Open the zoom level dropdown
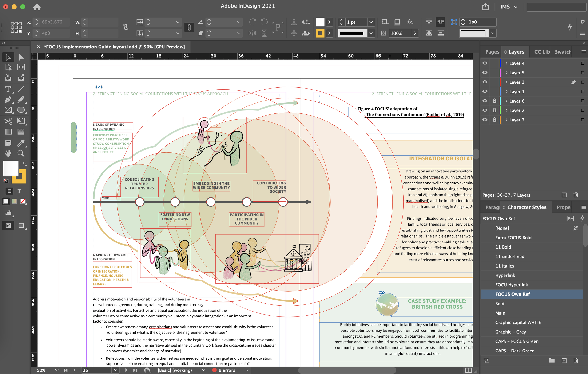Screen dimensions: 588x374 57,370
